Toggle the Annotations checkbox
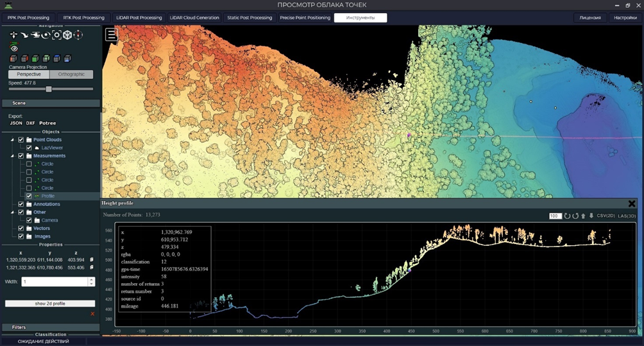 pos(21,204)
